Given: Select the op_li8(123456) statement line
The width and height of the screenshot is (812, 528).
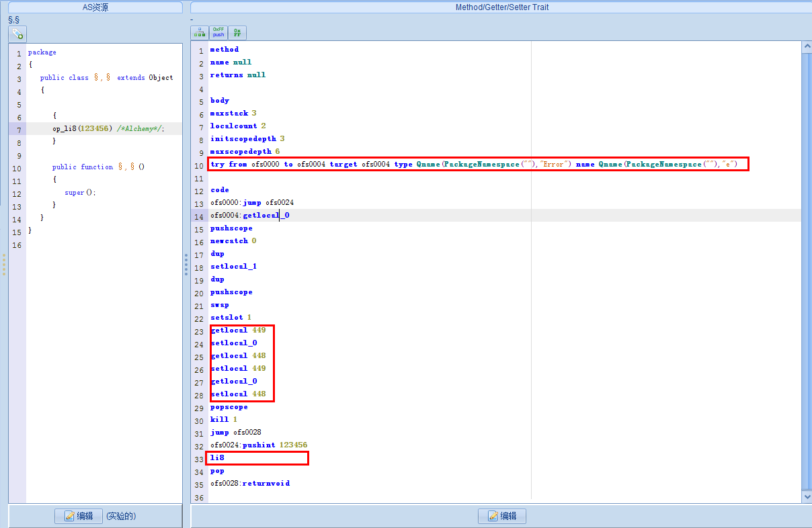Looking at the screenshot, I should (108, 129).
